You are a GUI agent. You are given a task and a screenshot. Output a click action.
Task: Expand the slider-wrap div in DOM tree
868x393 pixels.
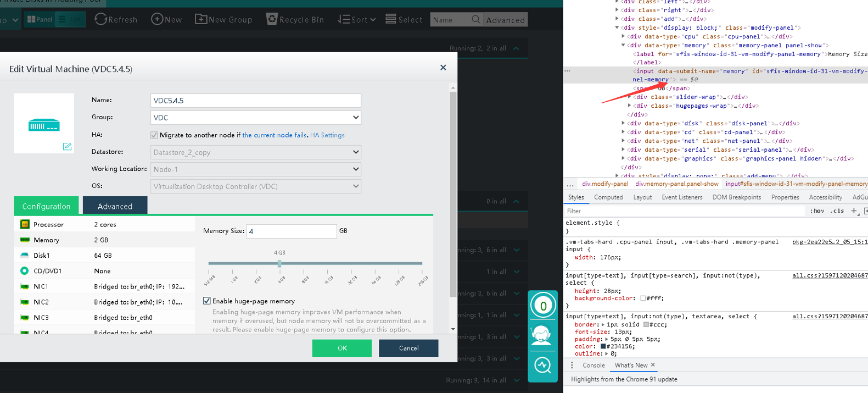click(x=629, y=97)
